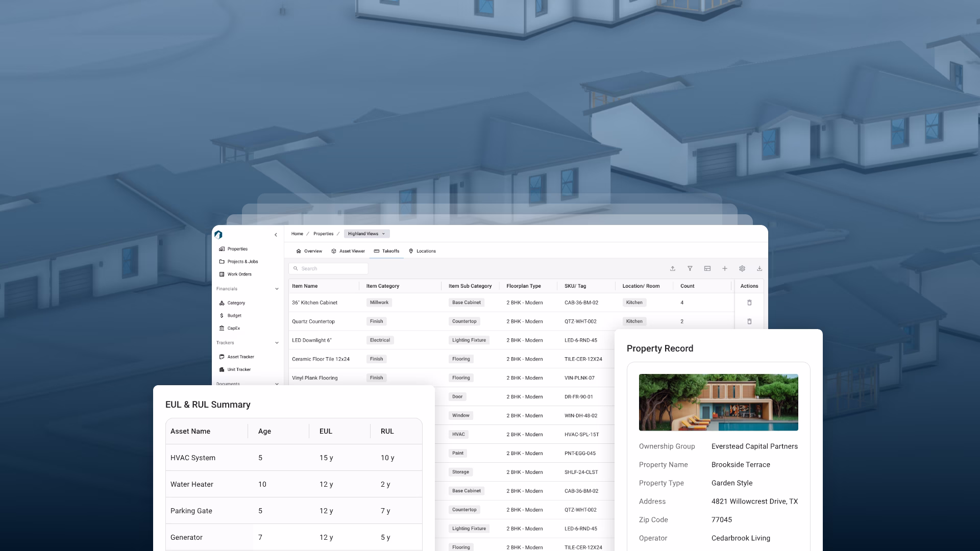Click the upload icon in the table toolbar
980x551 pixels.
point(673,268)
